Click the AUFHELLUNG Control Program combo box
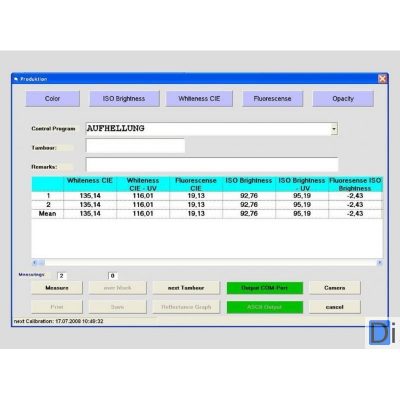The height and width of the screenshot is (400, 400). point(212,129)
